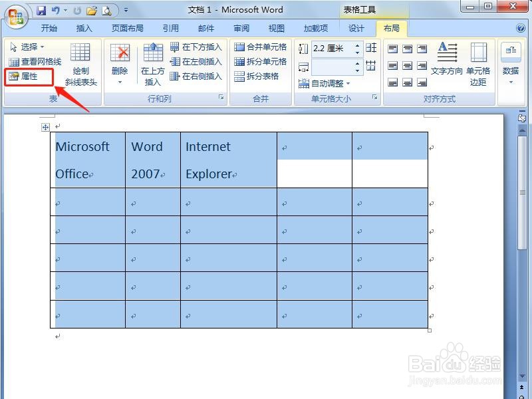Click cell containing Internet Explorer
The height and width of the screenshot is (399, 532).
[229, 160]
